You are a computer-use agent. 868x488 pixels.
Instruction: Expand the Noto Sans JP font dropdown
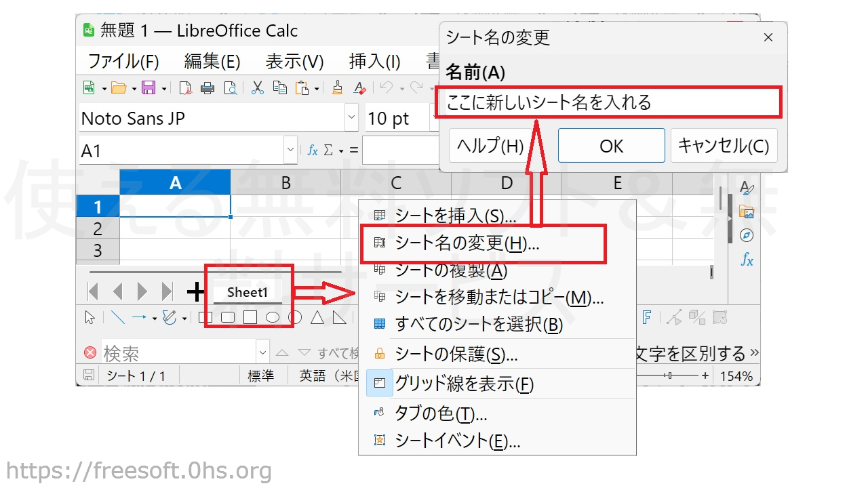[351, 118]
